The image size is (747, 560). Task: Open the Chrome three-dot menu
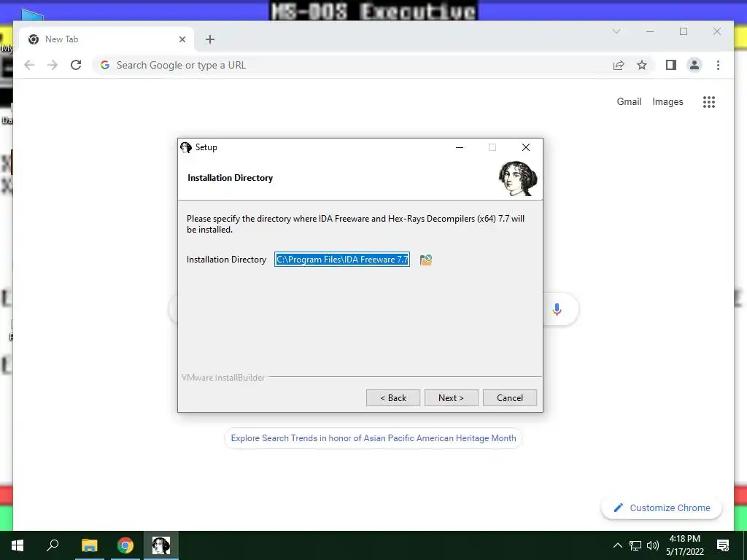point(718,65)
